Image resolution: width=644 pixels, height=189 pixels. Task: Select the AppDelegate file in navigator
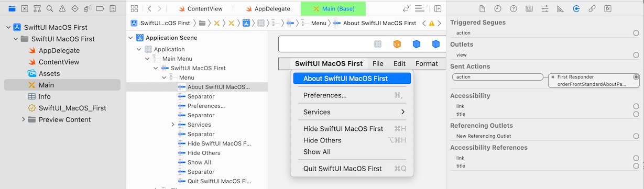coord(59,50)
